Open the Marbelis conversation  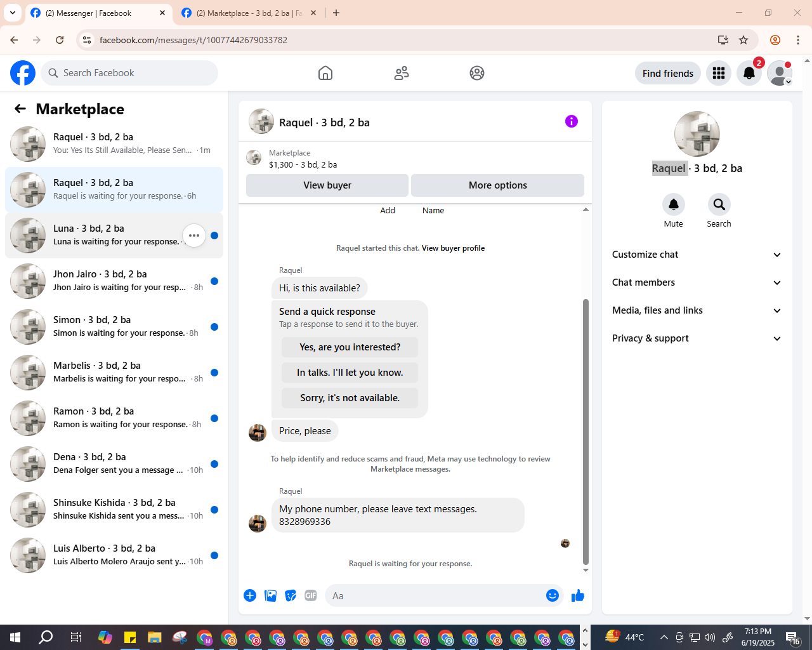tap(114, 373)
